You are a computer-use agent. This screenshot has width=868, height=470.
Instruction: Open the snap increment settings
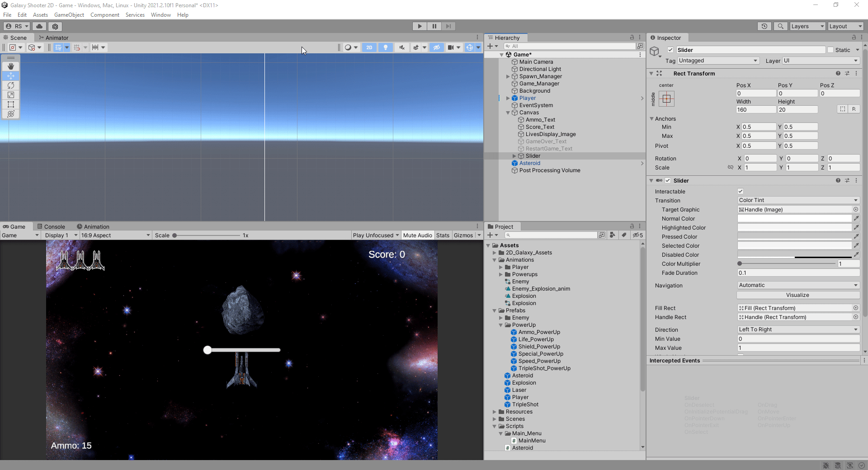[x=99, y=47]
